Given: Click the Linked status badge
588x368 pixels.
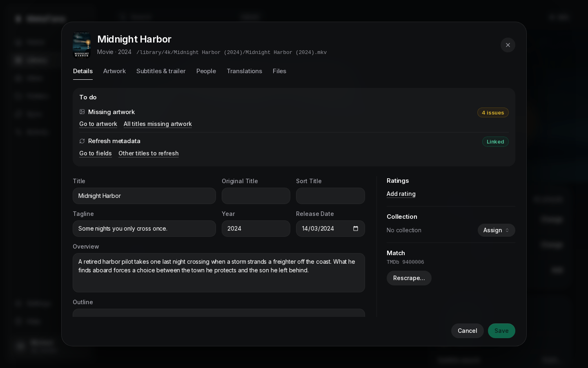Looking at the screenshot, I should 495,141.
